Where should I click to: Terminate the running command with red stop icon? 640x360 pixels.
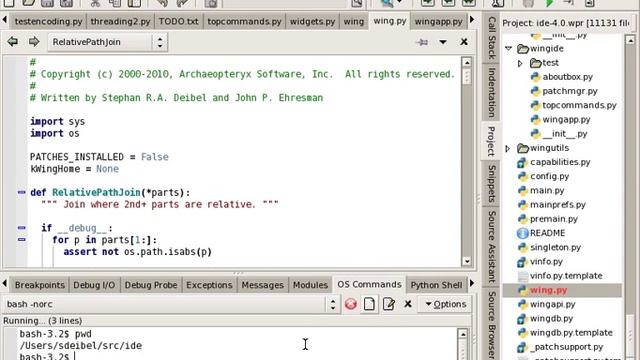click(351, 304)
